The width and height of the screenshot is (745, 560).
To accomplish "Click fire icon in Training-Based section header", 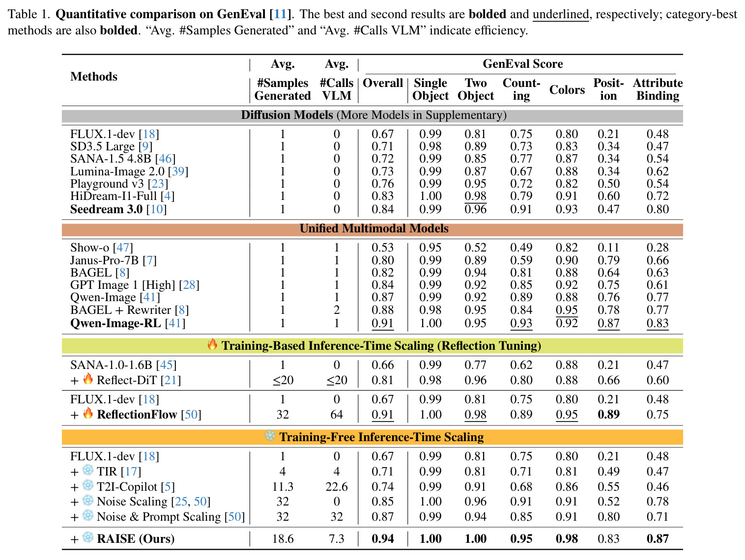I will coord(212,344).
